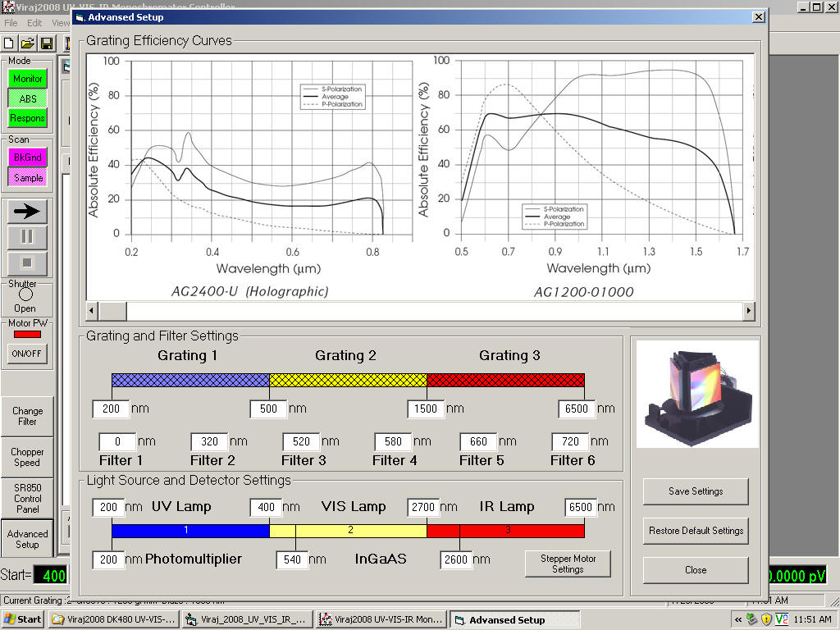Click the right arrow of curves scrollbar
This screenshot has width=840, height=630.
(x=748, y=310)
